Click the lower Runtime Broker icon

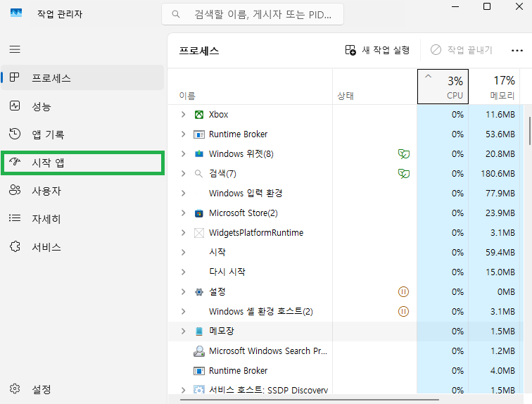199,371
